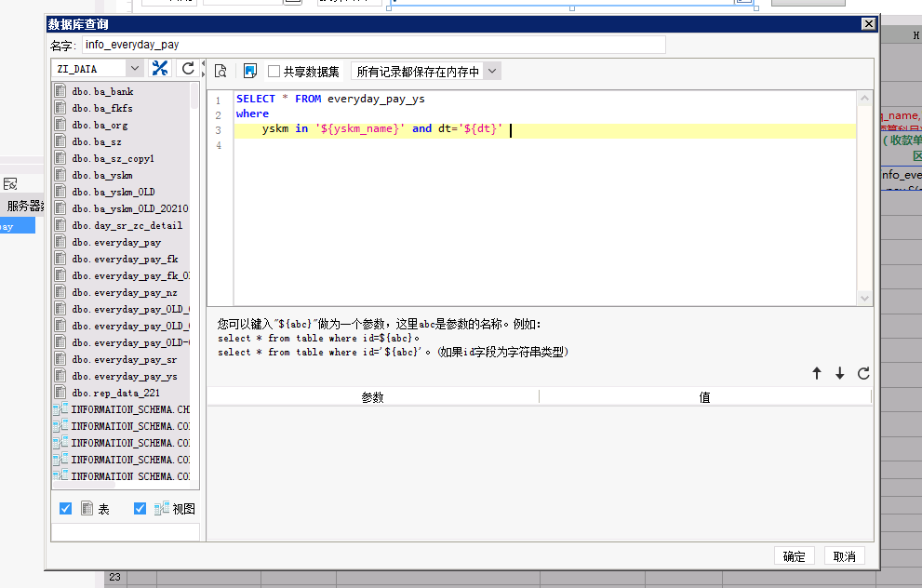Edit the 名字 dataset name field

(x=373, y=45)
